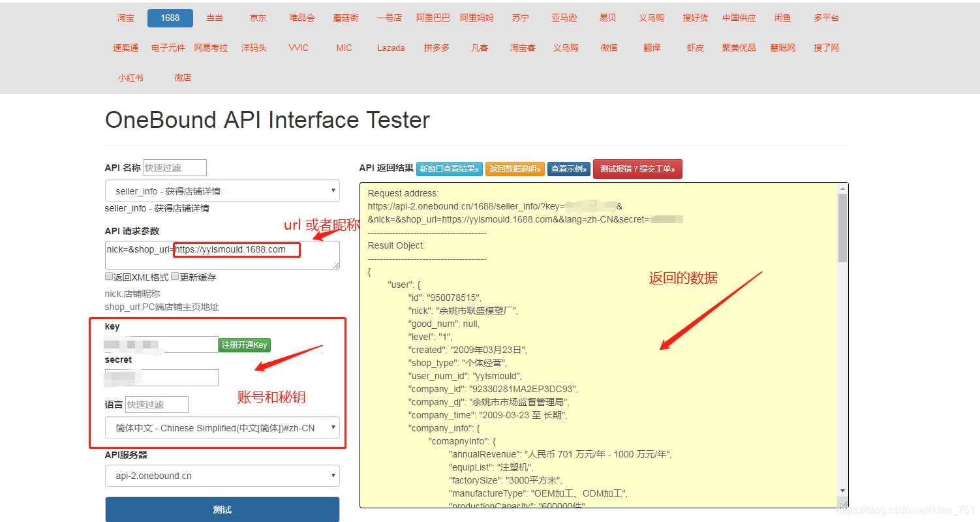This screenshot has width=980, height=522.
Task: Go to the 搜了网 tab
Action: pos(827,48)
